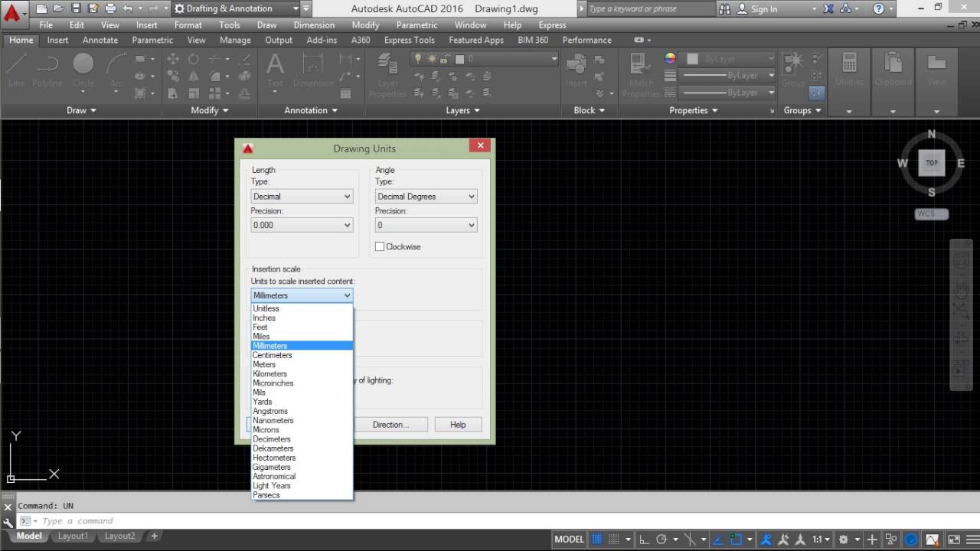Select the Text tool in Annotation panel
Viewport: 980px width, 551px height.
pyautogui.click(x=275, y=70)
